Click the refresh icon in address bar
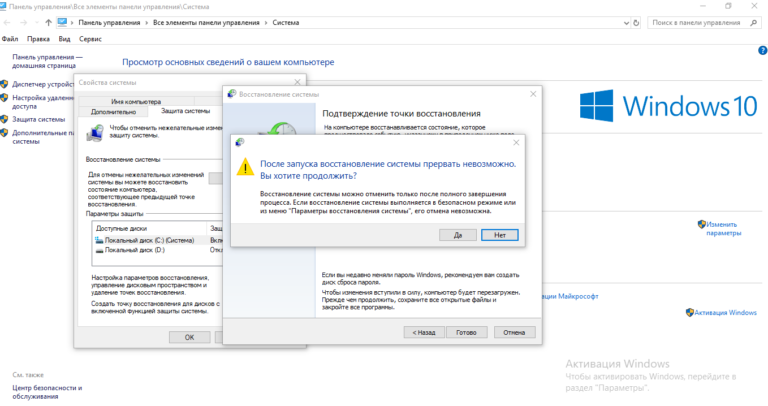Image resolution: width=768 pixels, height=406 pixels. click(634, 21)
